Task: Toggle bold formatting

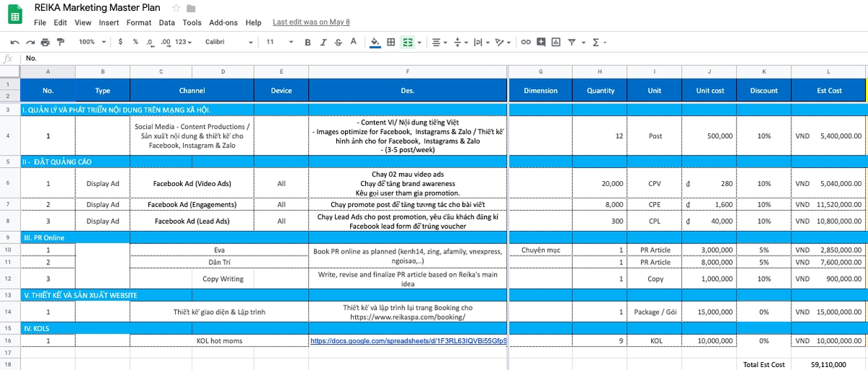Action: [x=307, y=42]
